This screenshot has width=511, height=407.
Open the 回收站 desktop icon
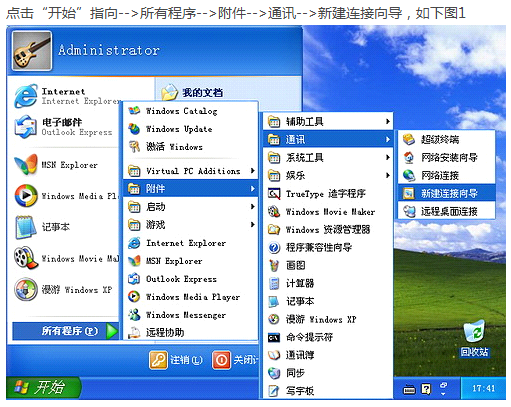point(474,338)
